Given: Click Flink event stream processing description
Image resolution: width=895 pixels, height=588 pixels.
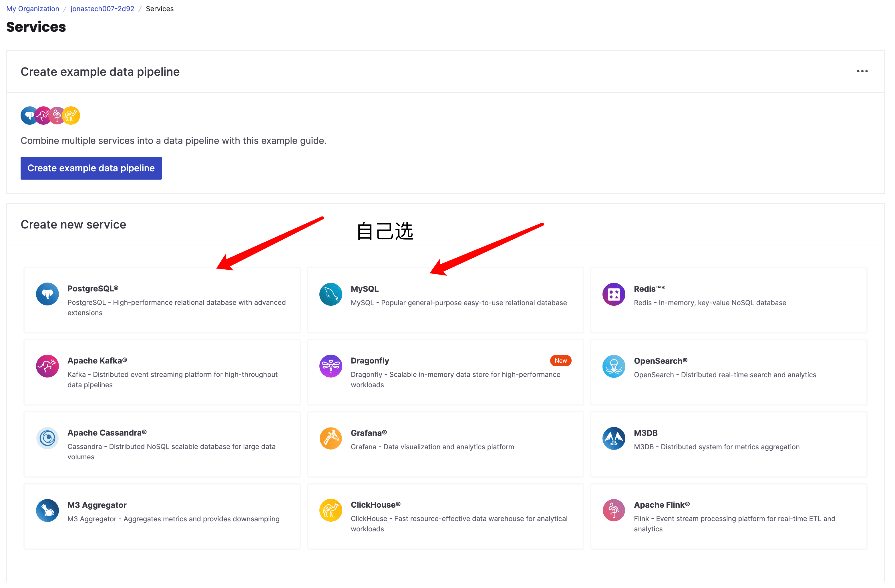Looking at the screenshot, I should pyautogui.click(x=734, y=524).
